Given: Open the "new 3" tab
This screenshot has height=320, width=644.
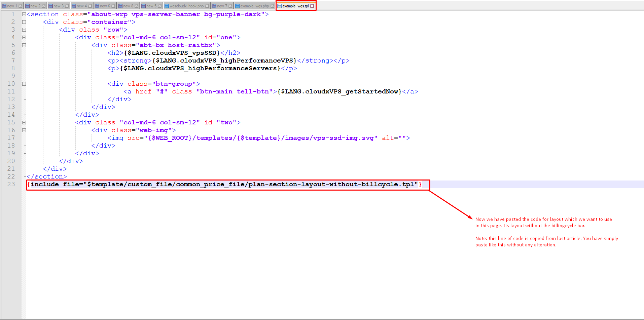Looking at the screenshot, I should [x=58, y=6].
